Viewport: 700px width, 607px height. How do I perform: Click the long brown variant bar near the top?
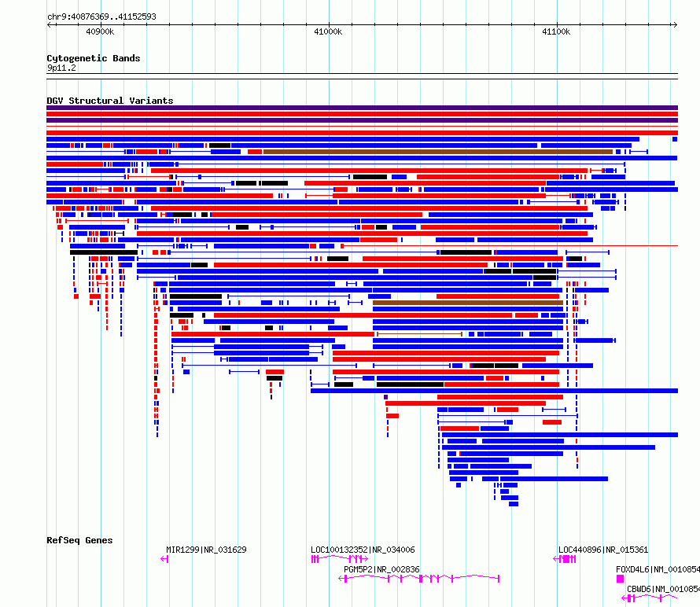click(x=438, y=152)
